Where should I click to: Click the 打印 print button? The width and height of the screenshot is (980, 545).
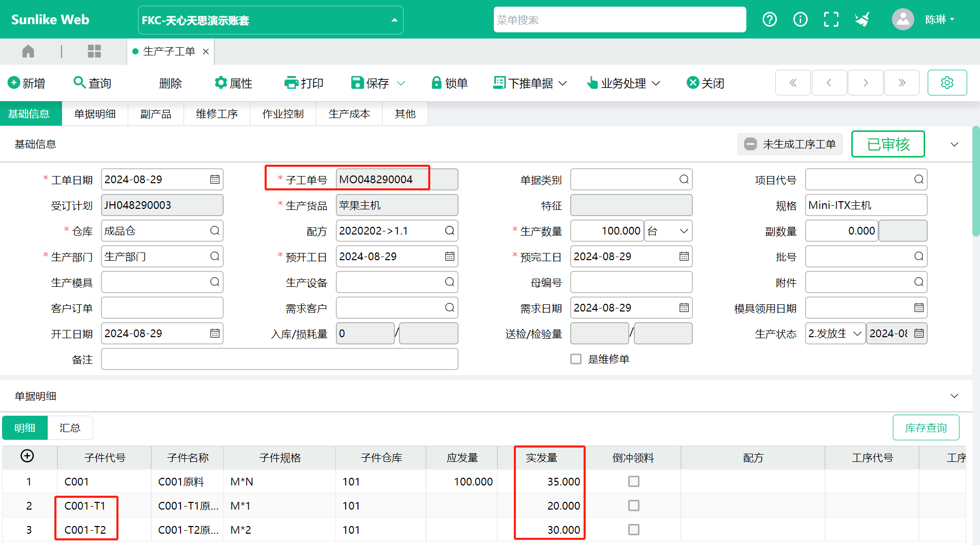pos(304,83)
